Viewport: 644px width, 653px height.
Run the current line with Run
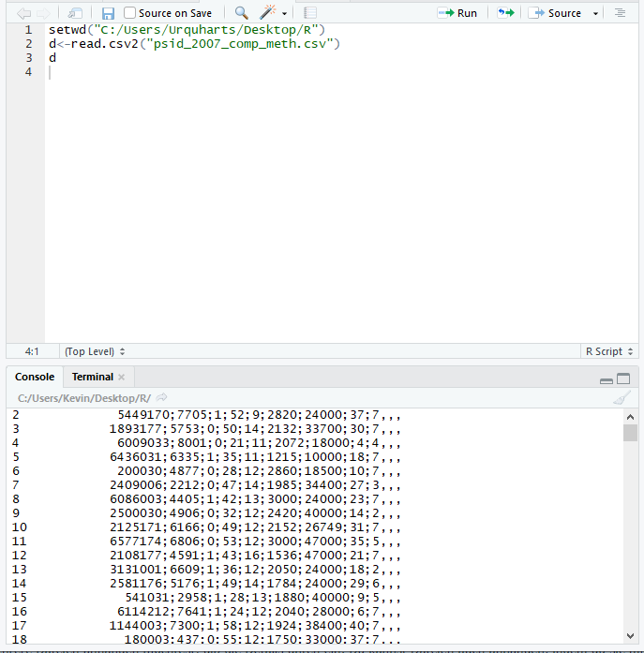tap(457, 13)
